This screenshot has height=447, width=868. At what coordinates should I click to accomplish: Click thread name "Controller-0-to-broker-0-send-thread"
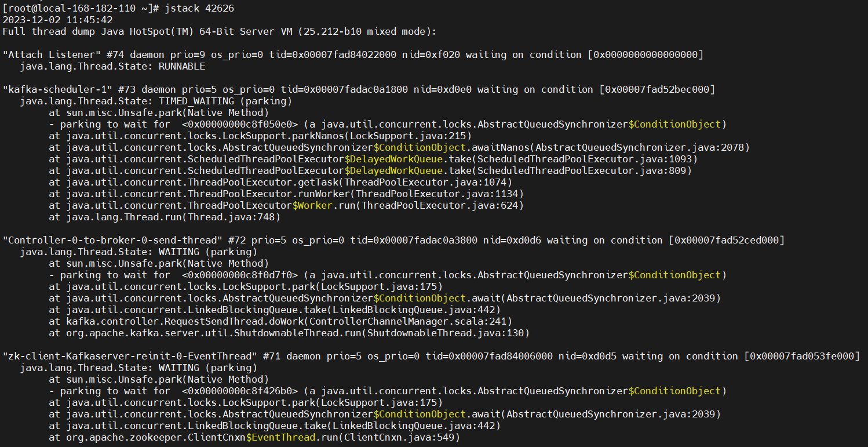pos(112,240)
